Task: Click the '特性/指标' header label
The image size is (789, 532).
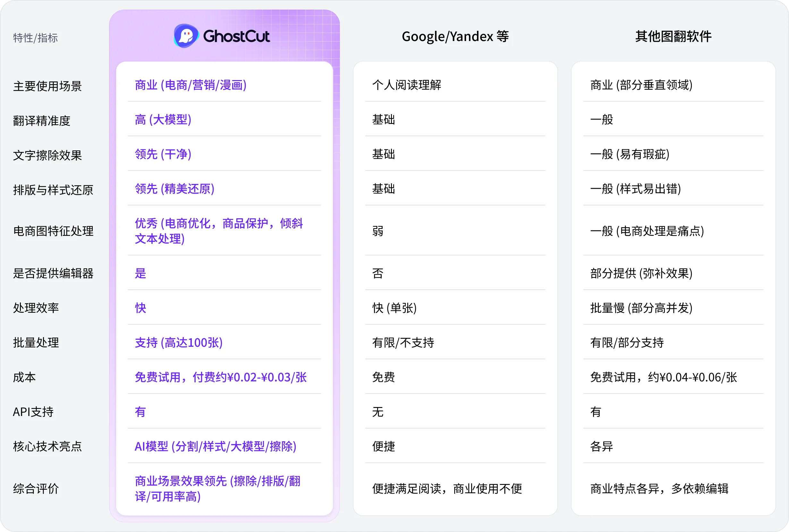Action: 35,38
